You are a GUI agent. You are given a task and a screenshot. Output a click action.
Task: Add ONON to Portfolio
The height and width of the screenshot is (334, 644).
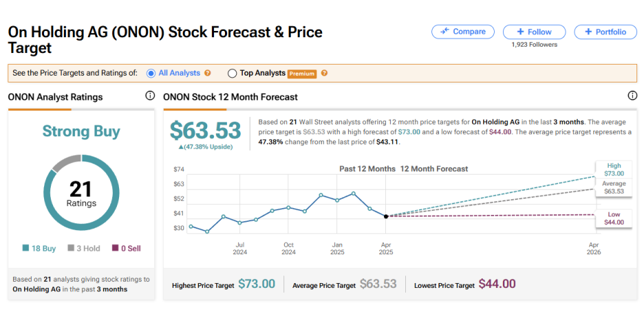point(605,32)
